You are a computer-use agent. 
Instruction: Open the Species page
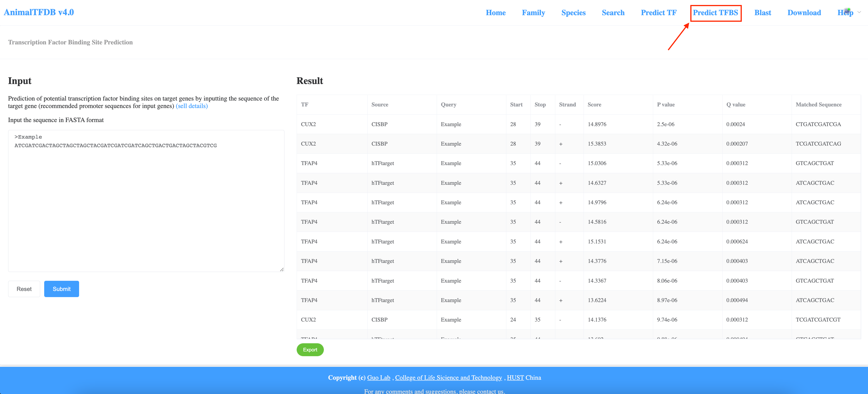[x=573, y=13]
